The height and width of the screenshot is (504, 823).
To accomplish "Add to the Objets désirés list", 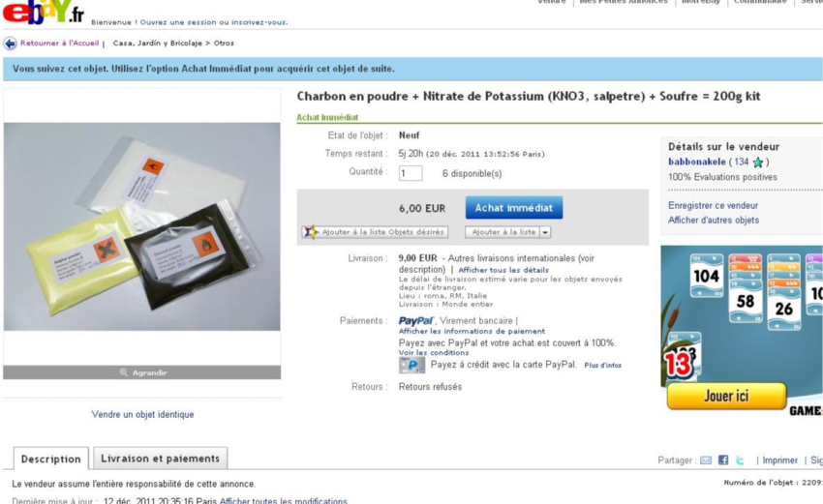I will click(x=375, y=232).
